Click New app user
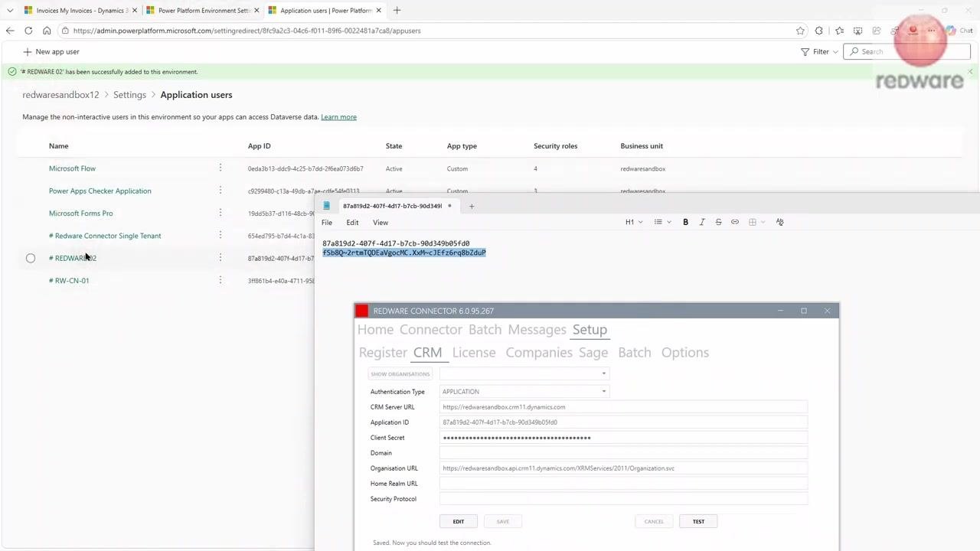This screenshot has height=551, width=980. [51, 51]
